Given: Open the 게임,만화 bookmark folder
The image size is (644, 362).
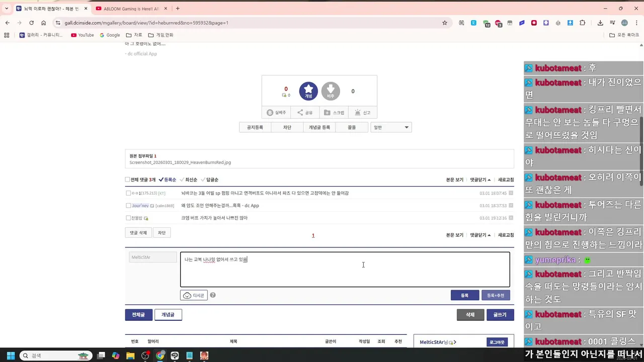Looking at the screenshot, I should pyautogui.click(x=161, y=35).
